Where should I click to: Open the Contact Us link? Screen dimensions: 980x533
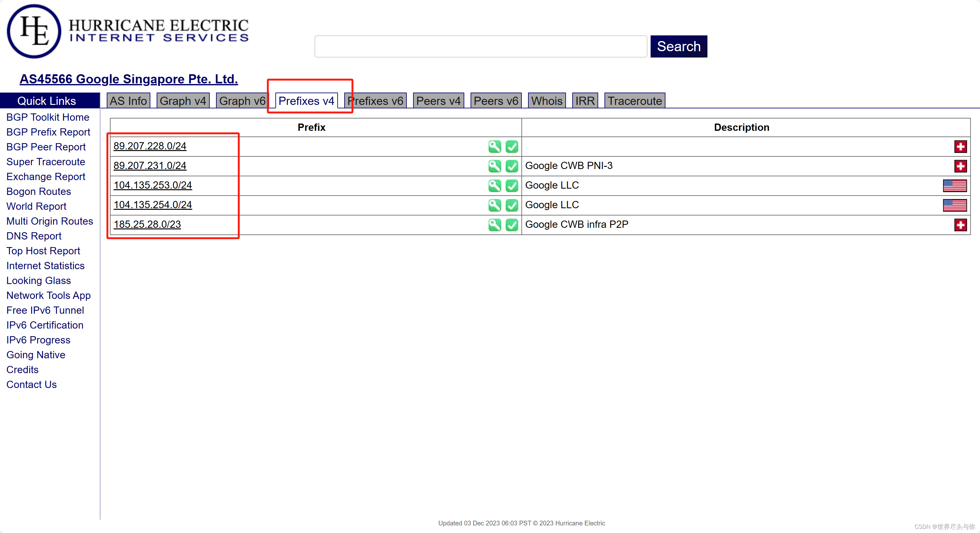[x=32, y=385]
